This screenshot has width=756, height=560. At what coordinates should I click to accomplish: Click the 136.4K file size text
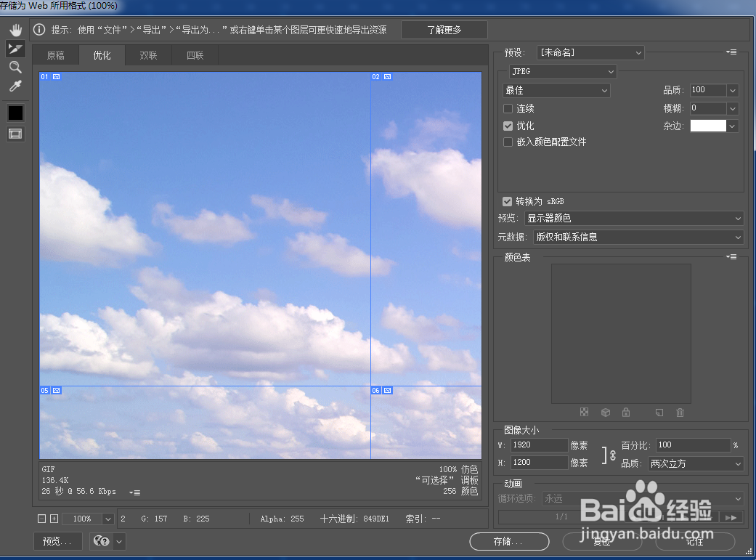click(x=55, y=480)
